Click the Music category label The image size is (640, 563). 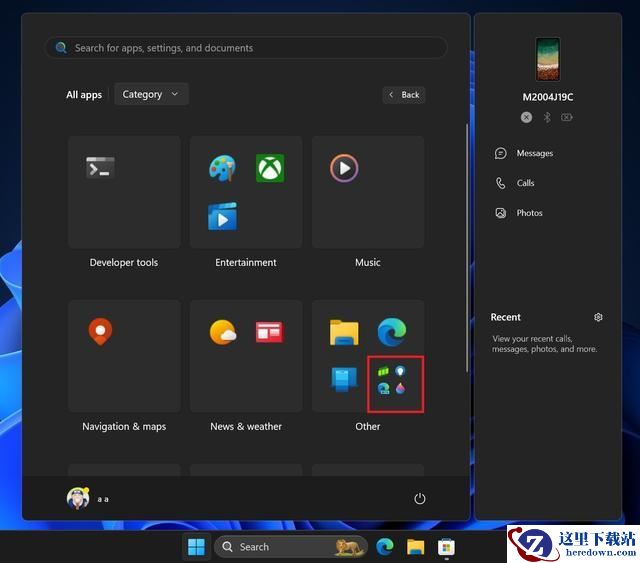point(368,263)
